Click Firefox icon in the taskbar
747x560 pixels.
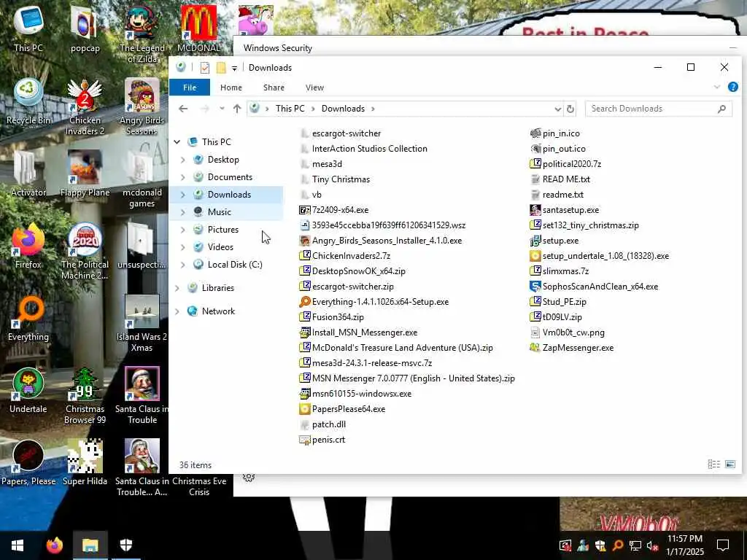(54, 545)
